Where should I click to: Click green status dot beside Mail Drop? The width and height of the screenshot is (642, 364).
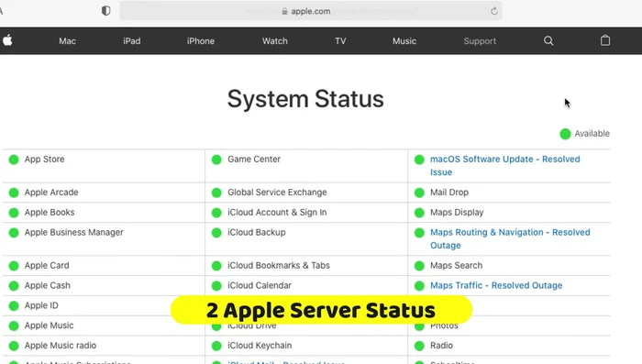(419, 193)
